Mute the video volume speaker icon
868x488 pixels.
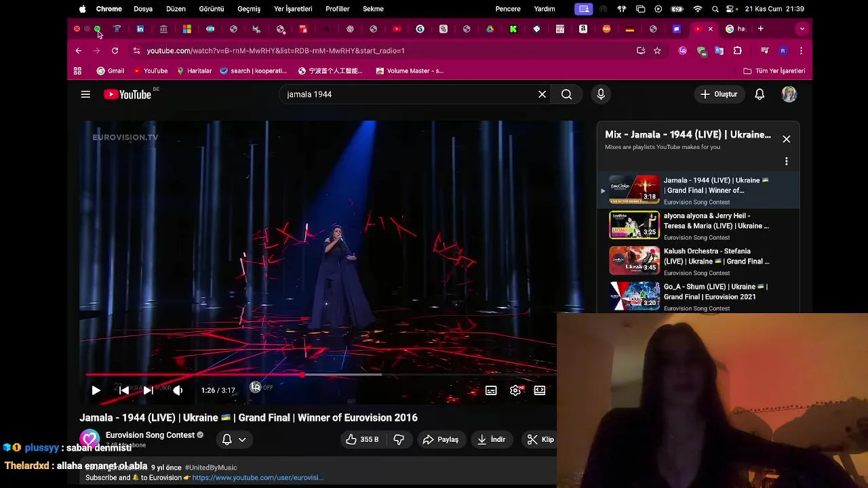coord(178,390)
